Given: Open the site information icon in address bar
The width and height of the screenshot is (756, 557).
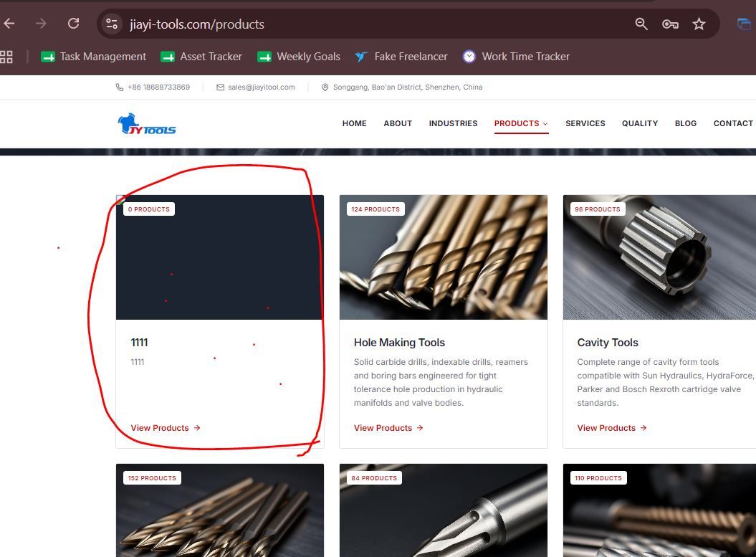Looking at the screenshot, I should coord(112,24).
